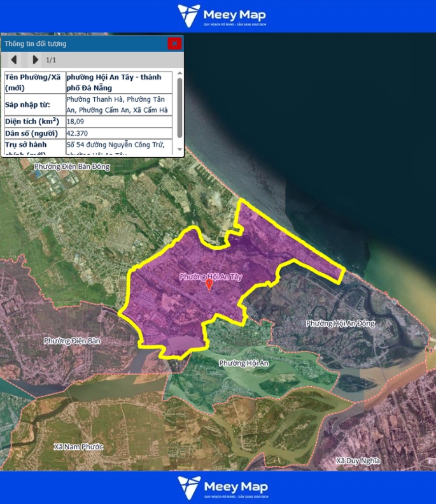
Task: Close the Thông tin đối tượng panel
Action: [174, 43]
